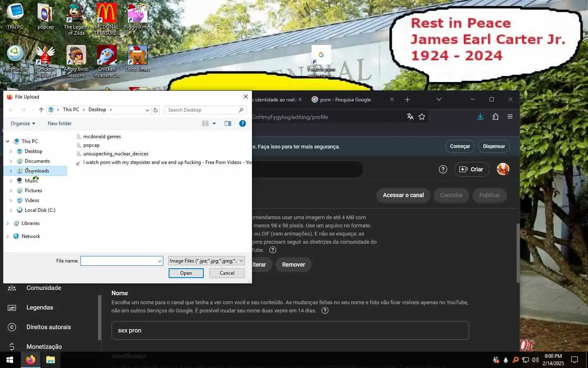Select Local Disk (C:) in tree

[40, 210]
